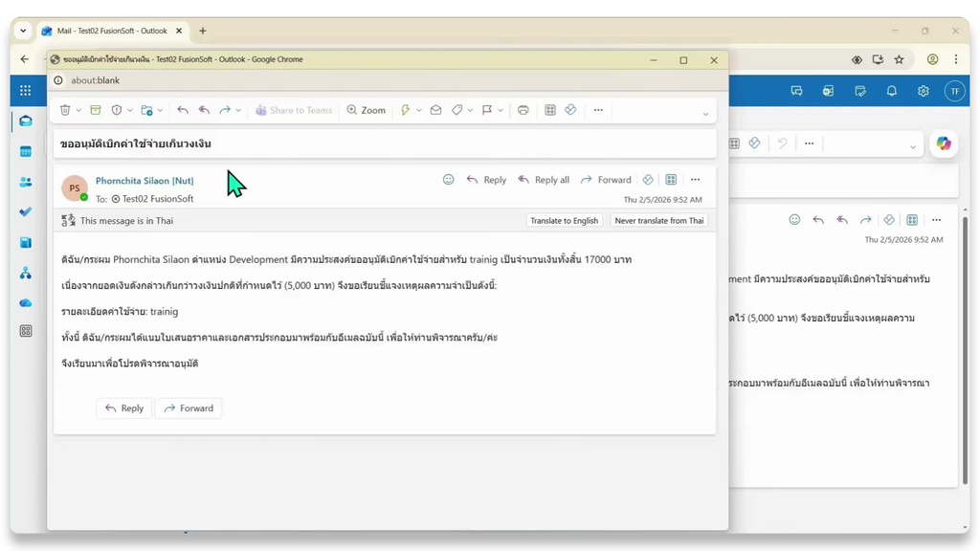The width and height of the screenshot is (980, 551).
Task: Open Settings gear in Outlook header
Action: tap(924, 91)
